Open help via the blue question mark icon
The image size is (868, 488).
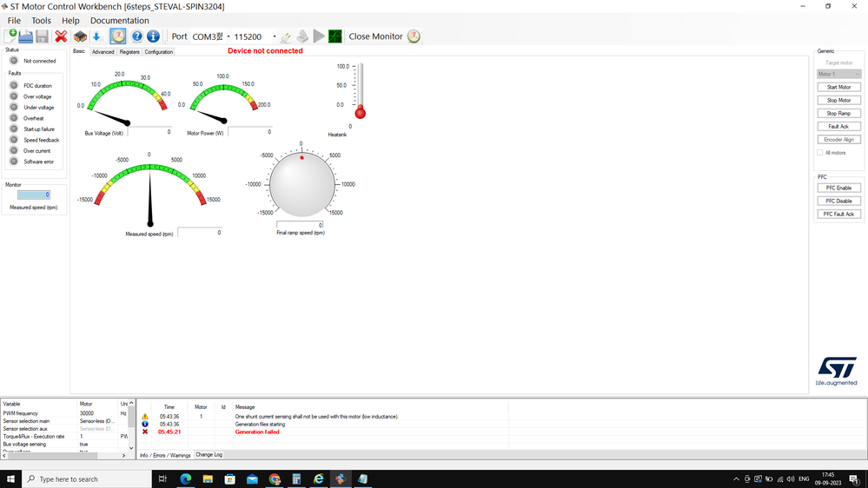136,36
